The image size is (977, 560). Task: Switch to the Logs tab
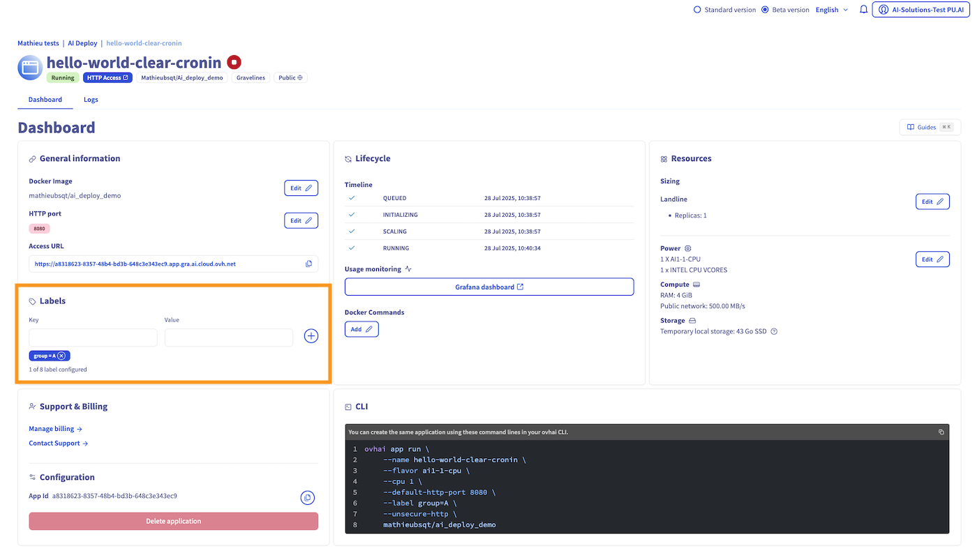(90, 99)
